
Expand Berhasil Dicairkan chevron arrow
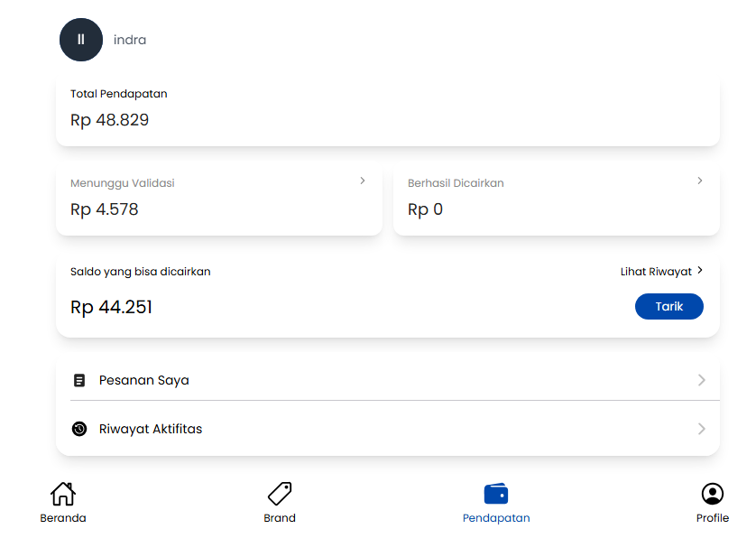pyautogui.click(x=700, y=181)
